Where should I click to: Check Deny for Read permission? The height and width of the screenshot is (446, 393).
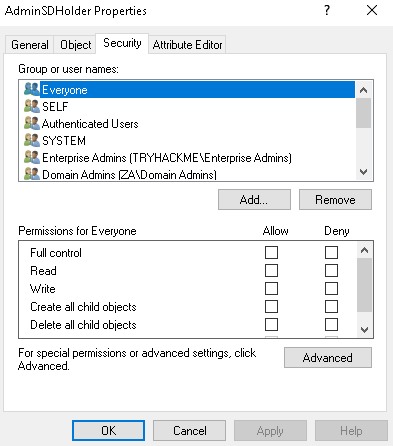[331, 270]
